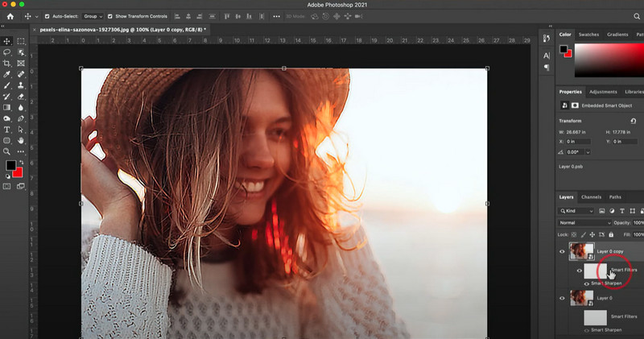Screen dimensions: 644x339
Task: Select the Object Selection tool
Action: coord(21,52)
